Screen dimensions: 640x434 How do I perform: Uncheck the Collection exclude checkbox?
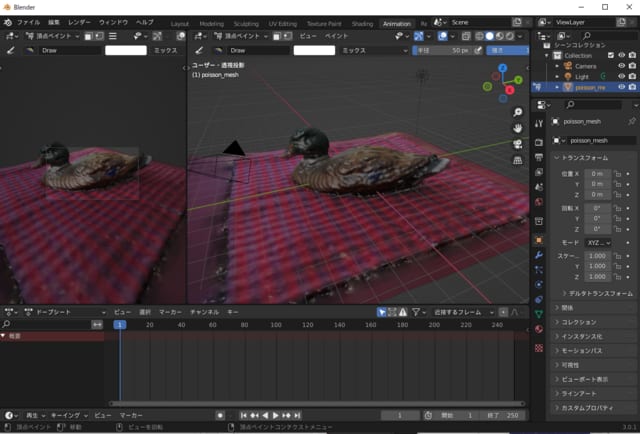[x=610, y=55]
